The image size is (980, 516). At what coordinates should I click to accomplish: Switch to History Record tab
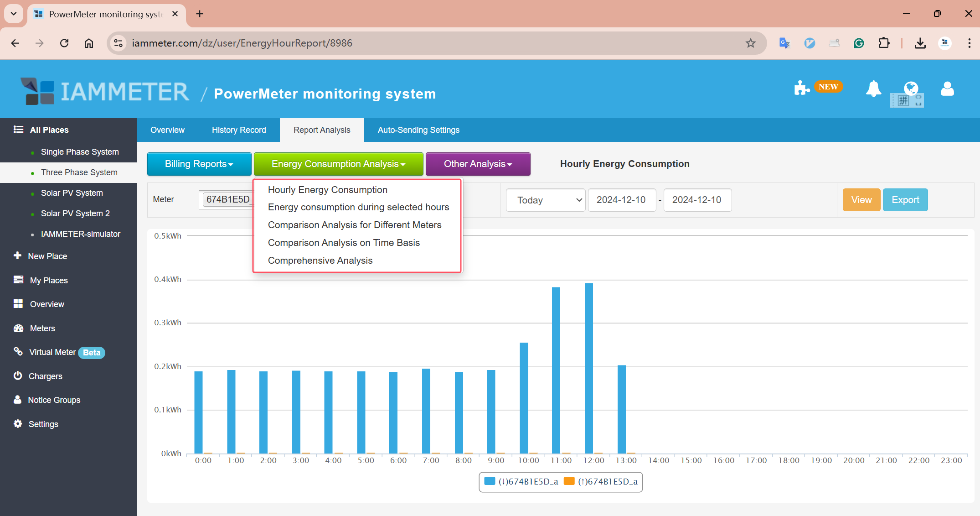pyautogui.click(x=239, y=130)
